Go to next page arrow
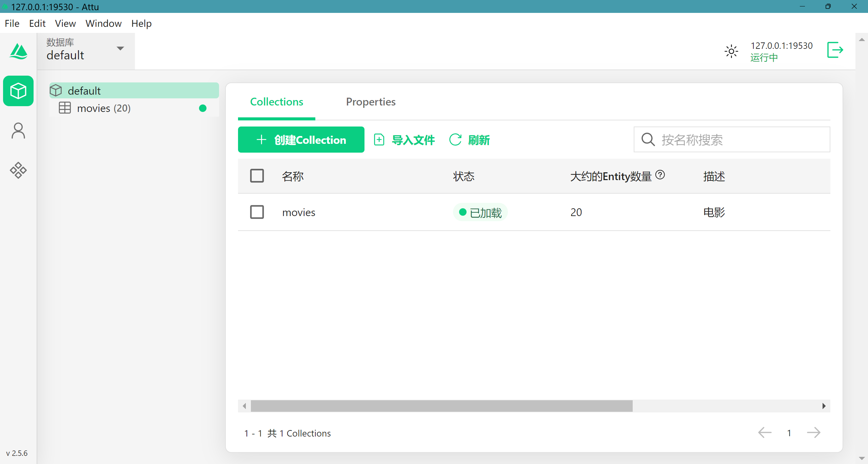The width and height of the screenshot is (868, 464). click(813, 433)
